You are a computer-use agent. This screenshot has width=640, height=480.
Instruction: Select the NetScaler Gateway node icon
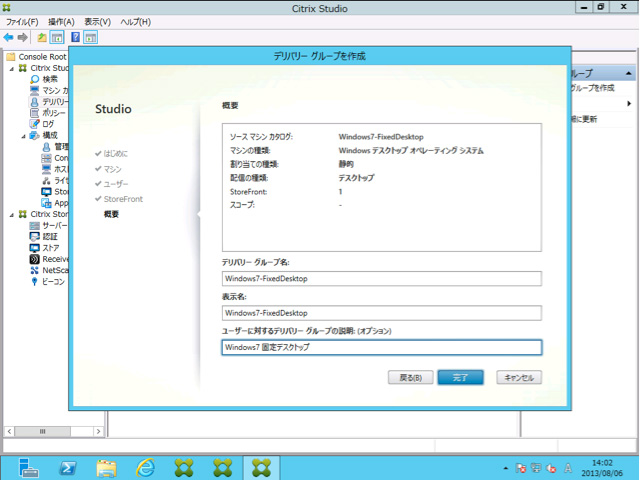pos(35,270)
